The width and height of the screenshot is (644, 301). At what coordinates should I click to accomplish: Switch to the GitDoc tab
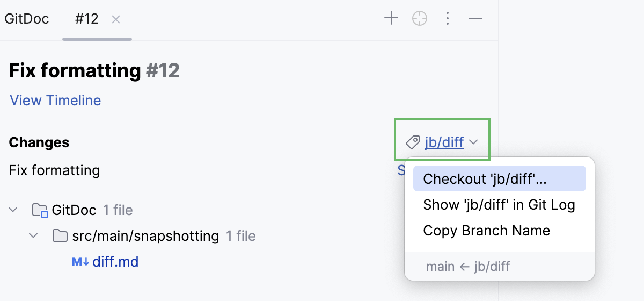click(x=27, y=19)
